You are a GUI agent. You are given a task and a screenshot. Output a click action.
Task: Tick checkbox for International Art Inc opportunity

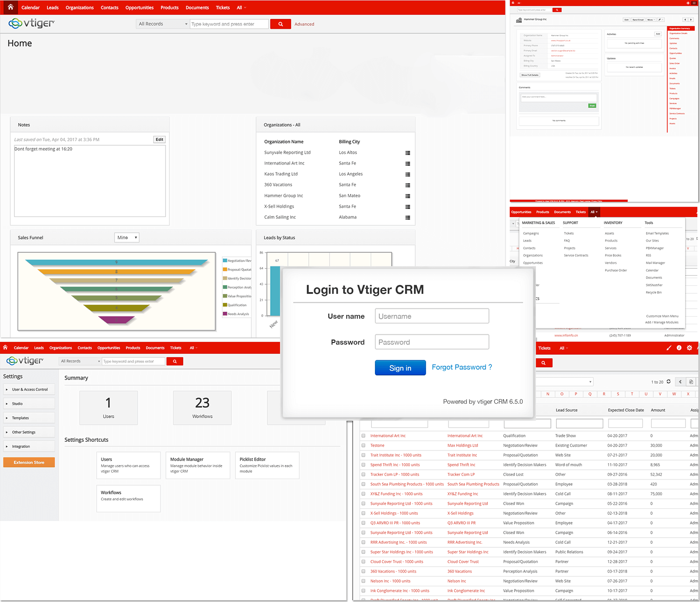pyautogui.click(x=363, y=436)
